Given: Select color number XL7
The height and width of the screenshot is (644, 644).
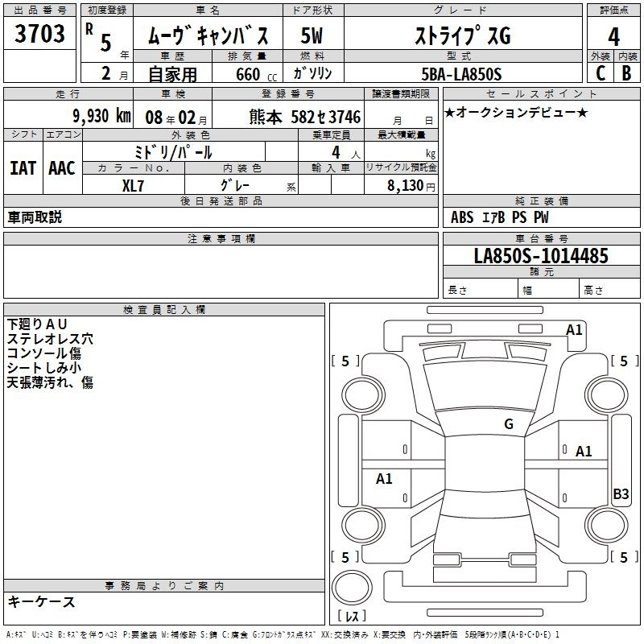Looking at the screenshot, I should click(x=133, y=186).
